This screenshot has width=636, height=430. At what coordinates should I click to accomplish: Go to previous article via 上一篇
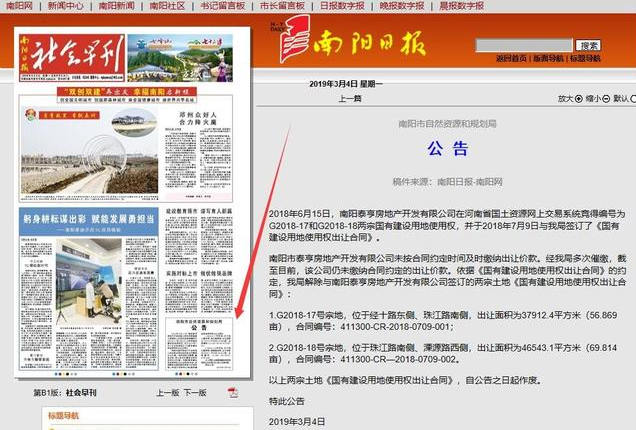[x=350, y=99]
